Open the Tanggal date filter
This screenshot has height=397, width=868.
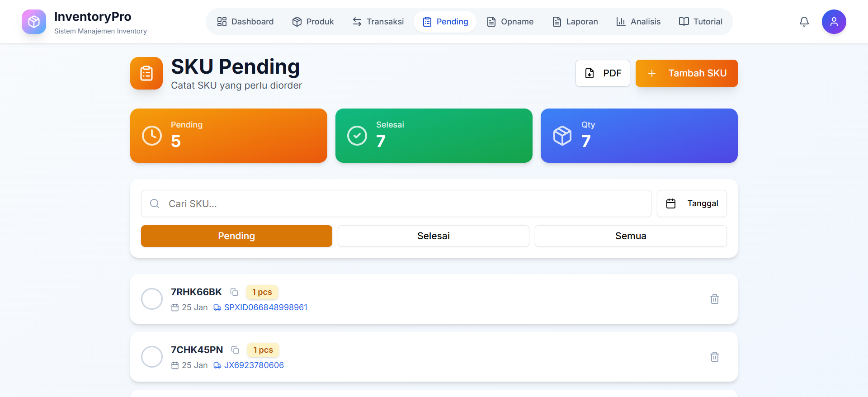(692, 203)
